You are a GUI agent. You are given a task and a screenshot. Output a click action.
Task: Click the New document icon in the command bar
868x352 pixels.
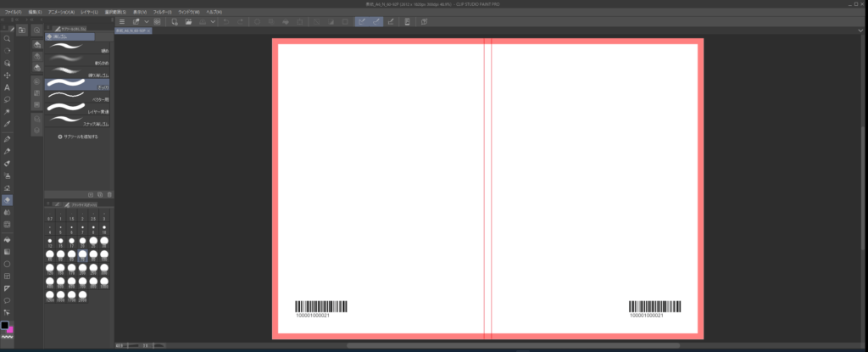(175, 21)
